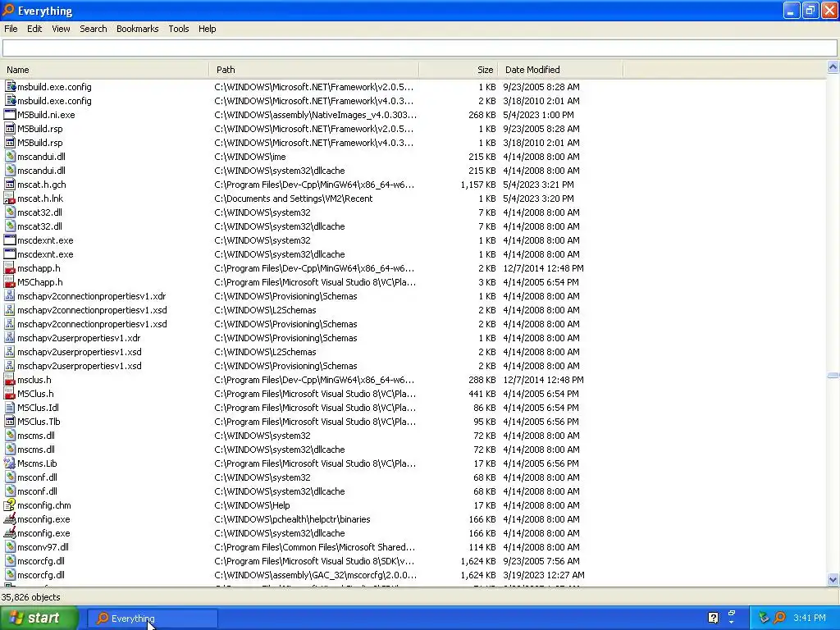Click the 3:41 PM system clock
This screenshot has width=840, height=630.
click(x=810, y=618)
